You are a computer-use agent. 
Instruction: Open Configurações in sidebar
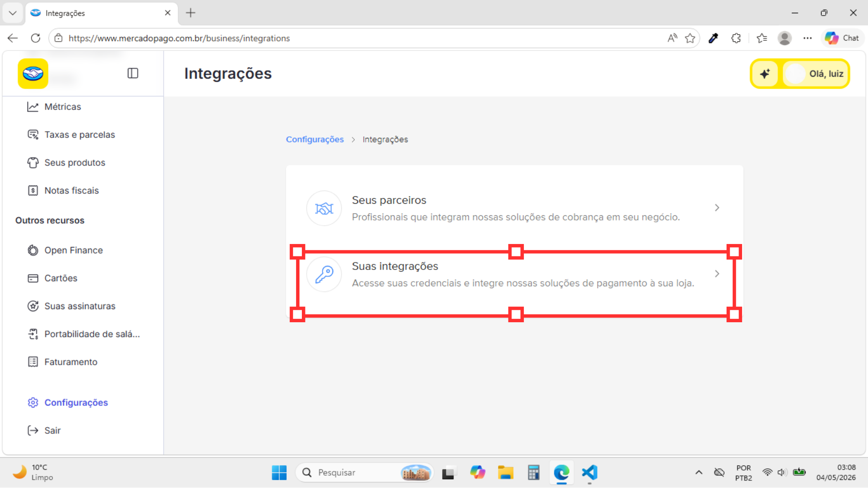pos(76,402)
